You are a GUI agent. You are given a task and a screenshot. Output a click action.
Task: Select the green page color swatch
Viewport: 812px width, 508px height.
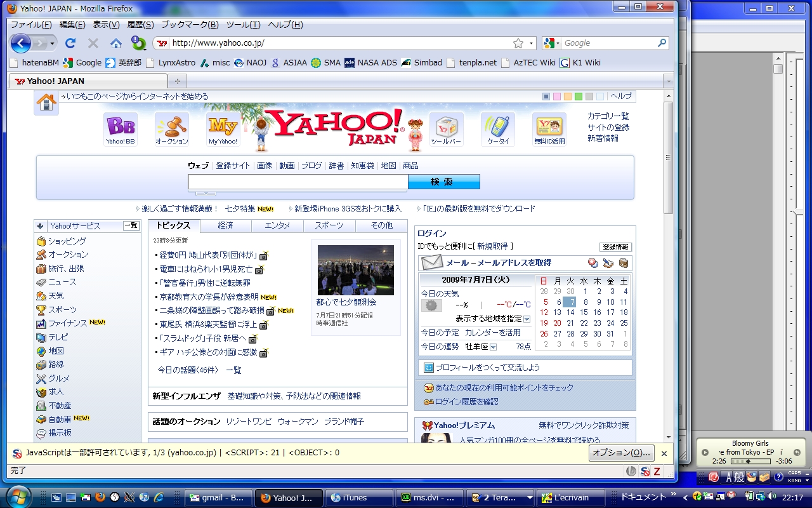point(579,97)
